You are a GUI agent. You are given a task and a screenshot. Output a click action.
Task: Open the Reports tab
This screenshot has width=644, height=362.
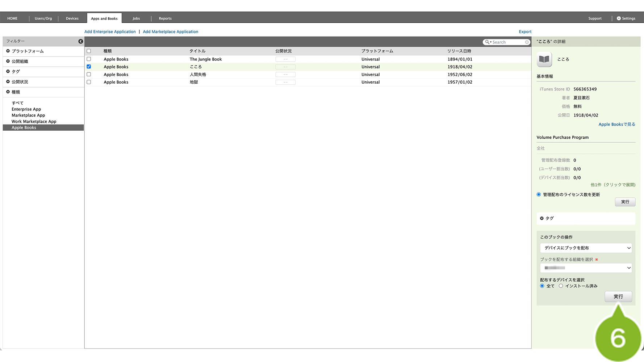point(165,18)
